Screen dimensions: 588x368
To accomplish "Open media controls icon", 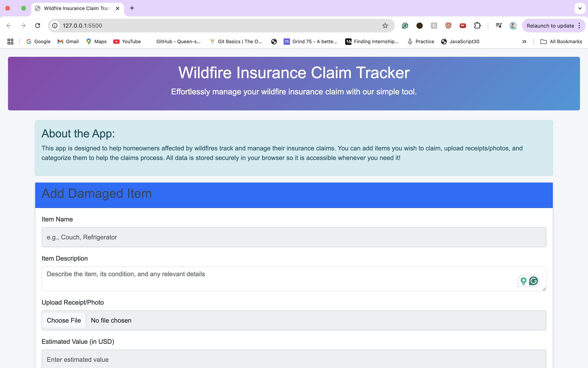I will click(x=499, y=26).
